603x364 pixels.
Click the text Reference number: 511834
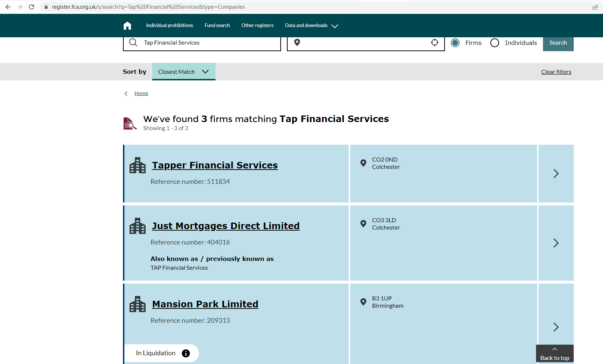click(x=190, y=182)
